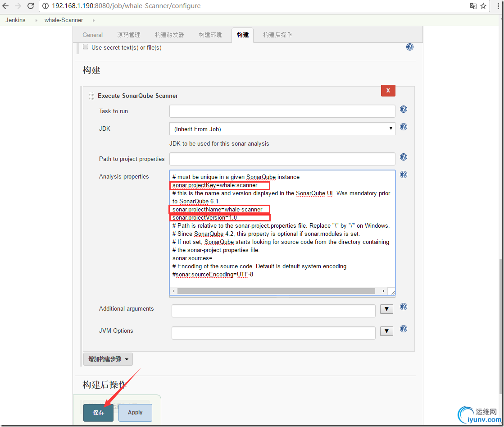Expand the Additional arguments field with its arrow button
This screenshot has height=427, width=504.
pyautogui.click(x=387, y=309)
